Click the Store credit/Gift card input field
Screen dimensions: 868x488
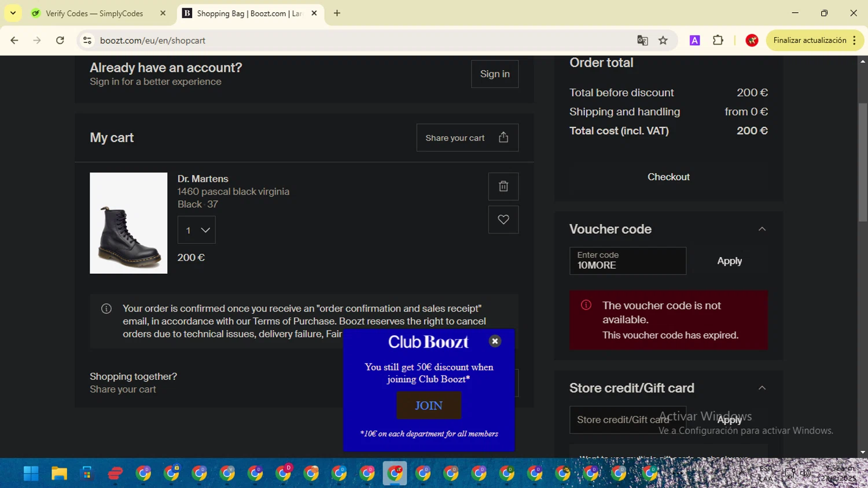[628, 420]
